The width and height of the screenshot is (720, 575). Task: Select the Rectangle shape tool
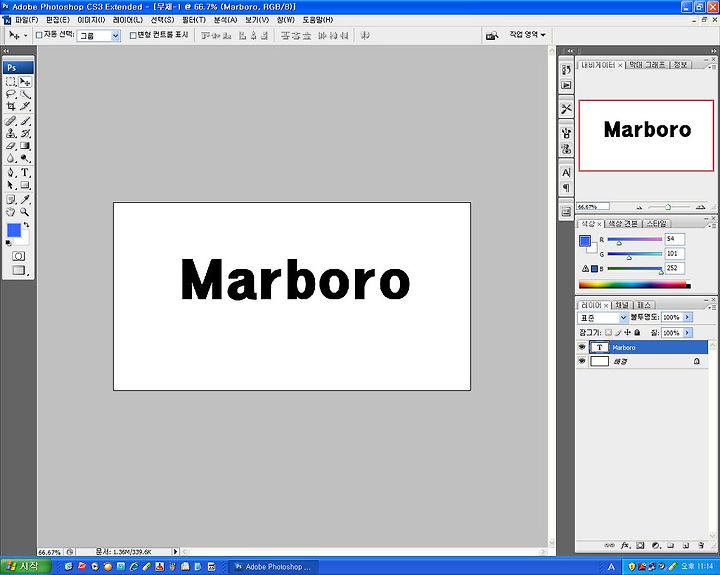tap(25, 186)
